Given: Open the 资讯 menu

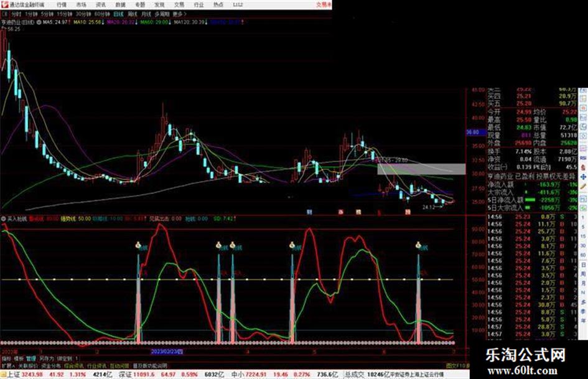Looking at the screenshot, I should [x=101, y=5].
